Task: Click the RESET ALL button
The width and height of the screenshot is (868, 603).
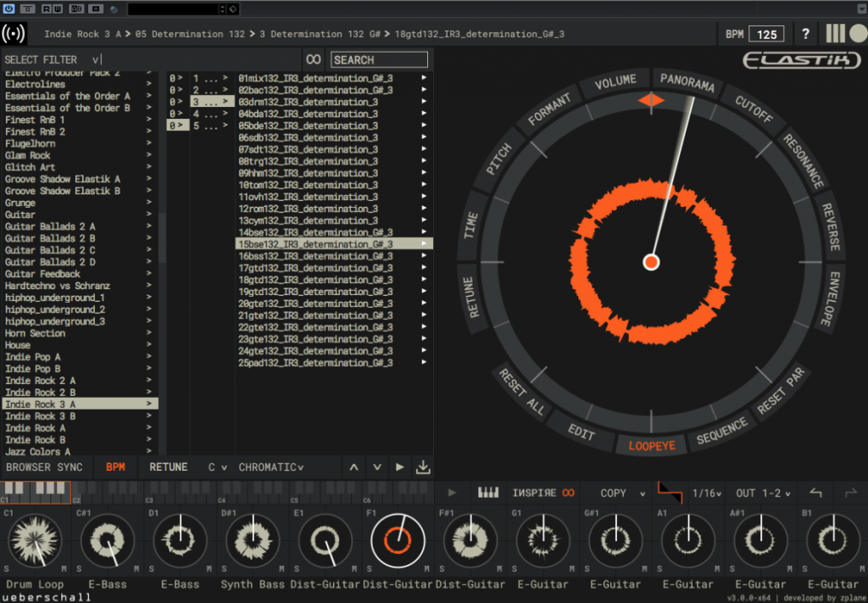Action: [521, 393]
